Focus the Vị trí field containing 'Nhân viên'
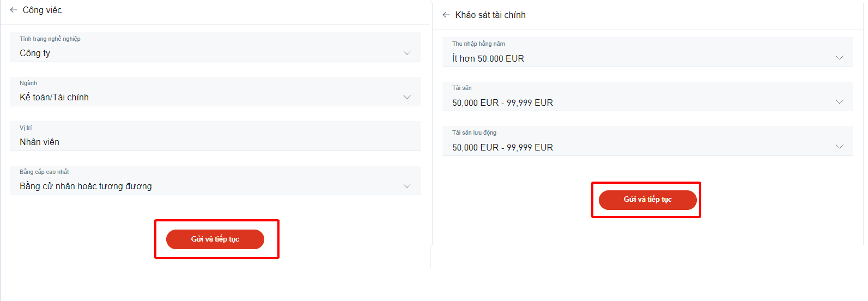The width and height of the screenshot is (868, 301). click(215, 136)
